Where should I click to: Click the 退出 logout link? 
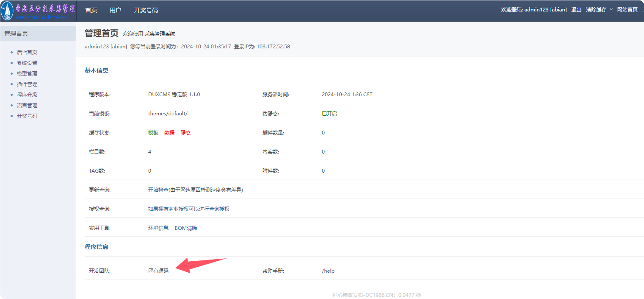coord(576,10)
